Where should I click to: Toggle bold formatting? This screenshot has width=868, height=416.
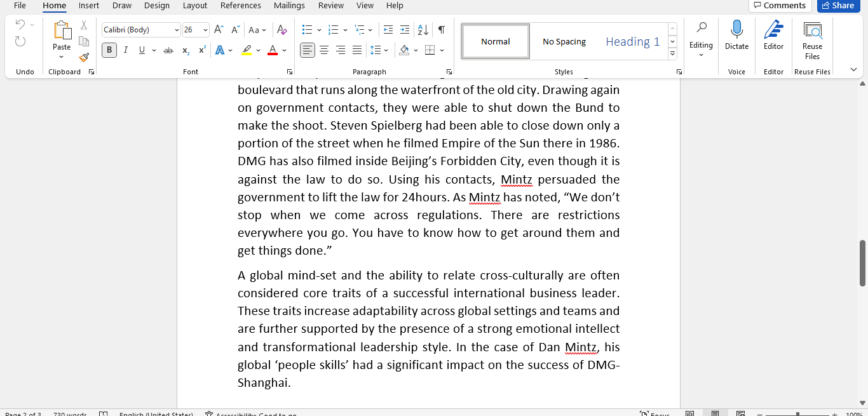[109, 50]
